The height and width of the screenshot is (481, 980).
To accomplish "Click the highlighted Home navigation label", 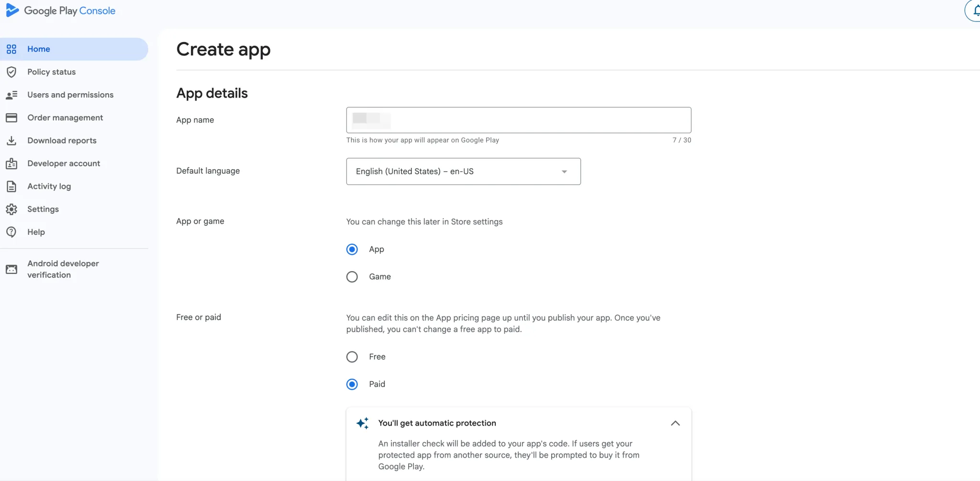I will (39, 49).
